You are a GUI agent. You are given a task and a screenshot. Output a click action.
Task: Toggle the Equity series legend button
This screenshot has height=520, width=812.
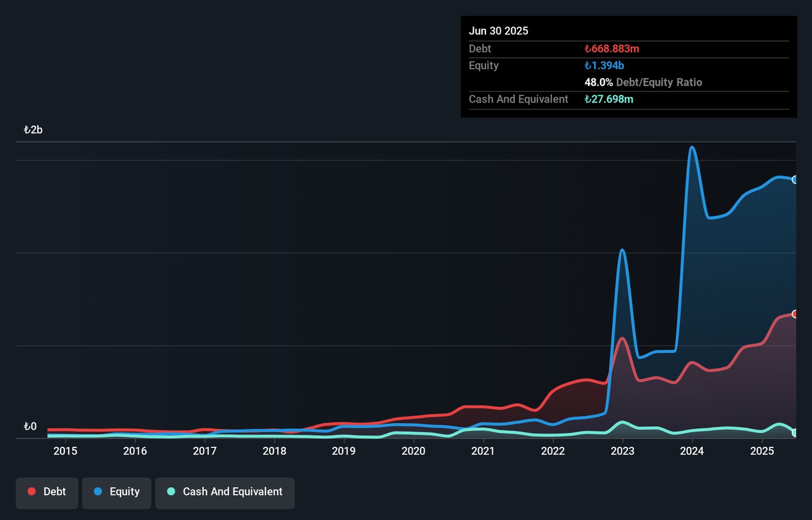tap(117, 492)
